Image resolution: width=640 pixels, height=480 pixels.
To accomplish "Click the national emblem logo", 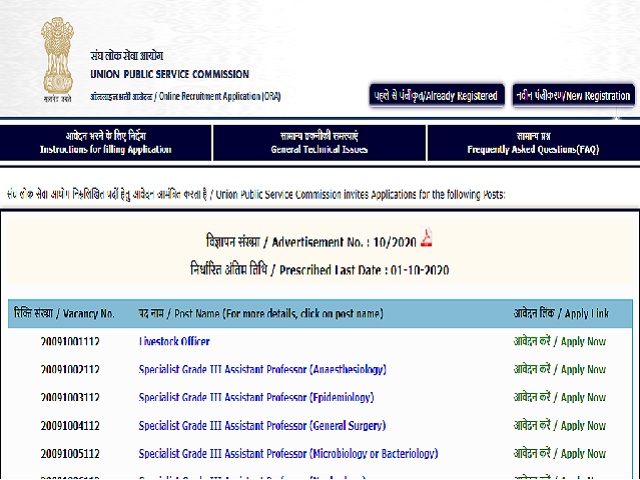I will (58, 60).
